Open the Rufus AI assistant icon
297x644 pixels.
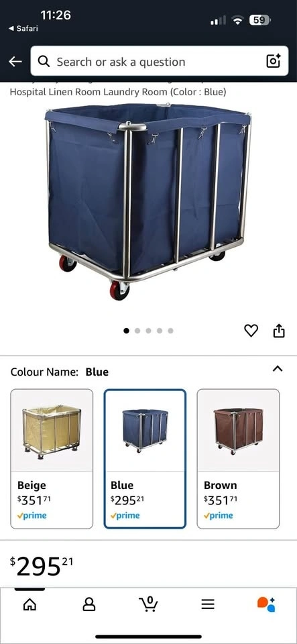pyautogui.click(x=265, y=604)
